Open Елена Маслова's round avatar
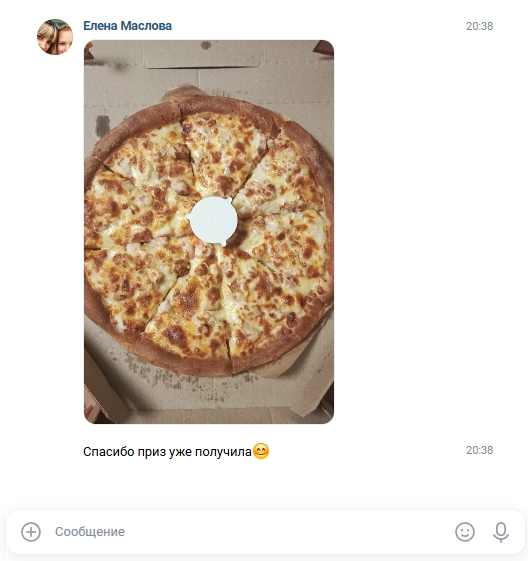Image resolution: width=528 pixels, height=561 pixels. point(55,37)
